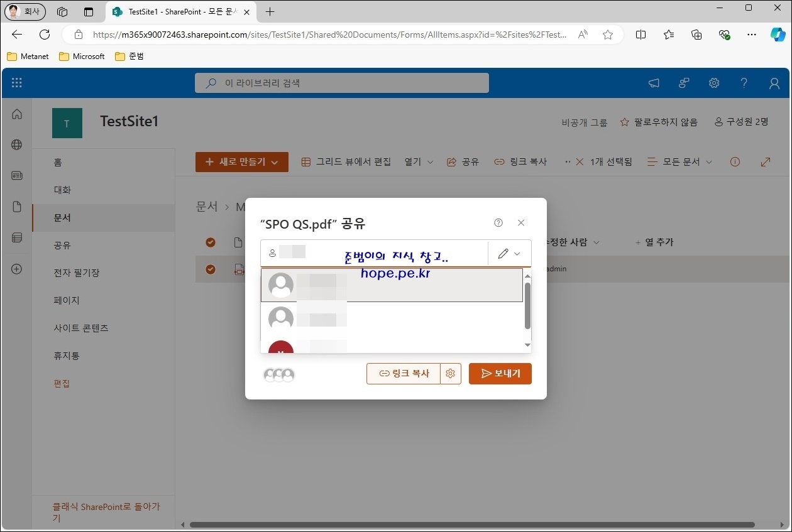Click the TestSite1 site logo tile
This screenshot has height=532, width=792.
tap(67, 123)
